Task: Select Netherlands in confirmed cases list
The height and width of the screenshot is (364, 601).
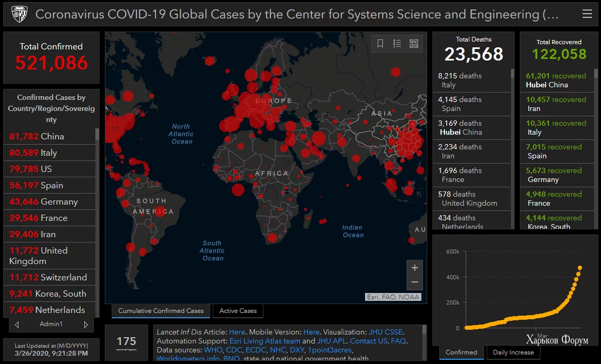Action: (x=50, y=310)
